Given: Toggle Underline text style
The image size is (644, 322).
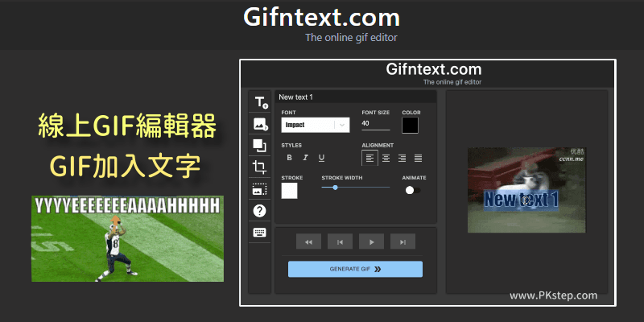Looking at the screenshot, I should click(x=321, y=158).
